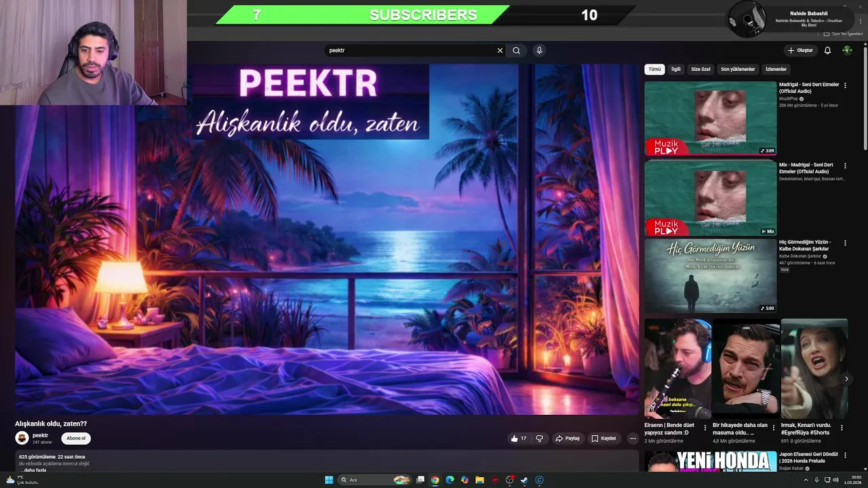Image resolution: width=868 pixels, height=488 pixels.
Task: Open Yeni Honda Prelude video thumbnail
Action: (x=710, y=462)
